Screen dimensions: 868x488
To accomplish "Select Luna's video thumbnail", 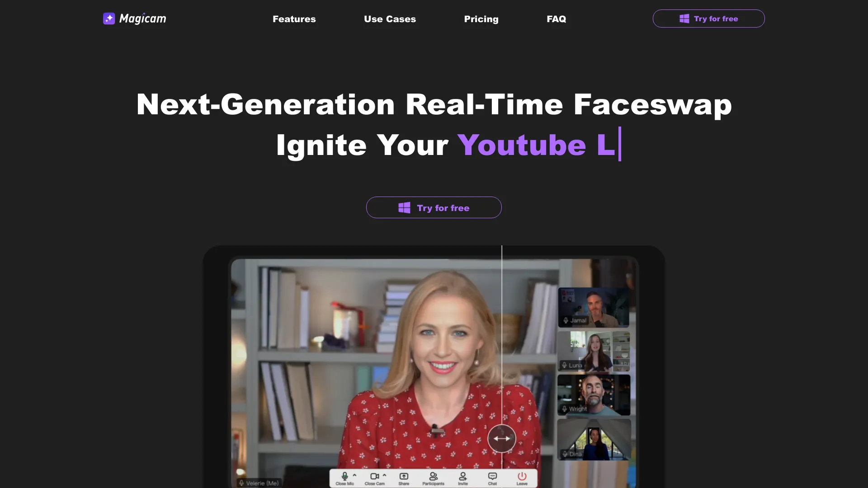I will [x=594, y=351].
